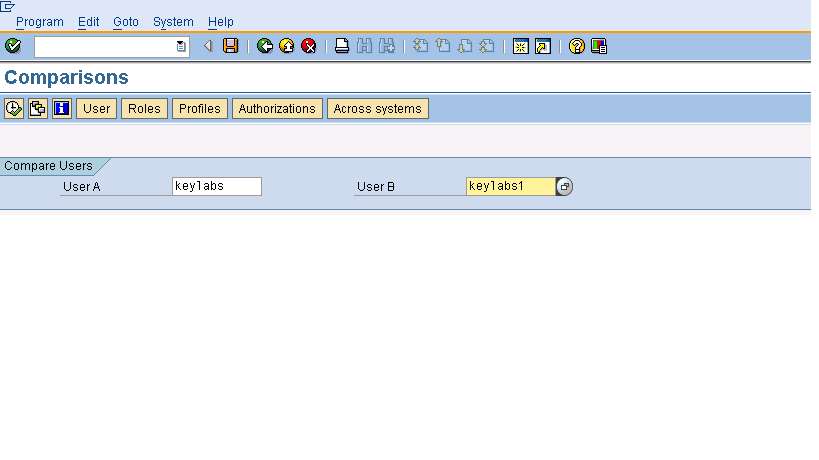819x460 pixels.
Task: Click the User B field containing keylabs1
Action: click(x=511, y=186)
